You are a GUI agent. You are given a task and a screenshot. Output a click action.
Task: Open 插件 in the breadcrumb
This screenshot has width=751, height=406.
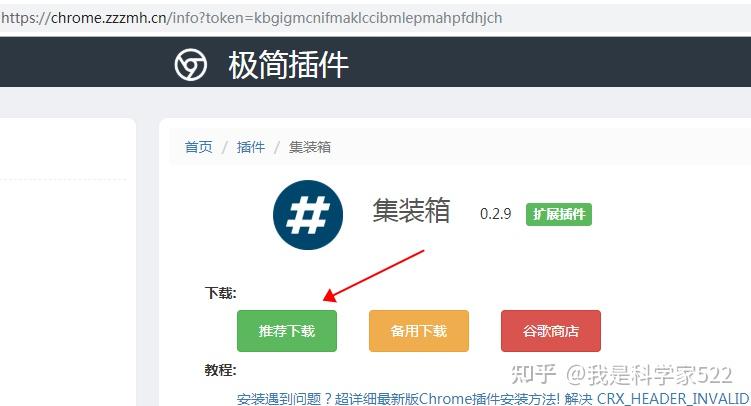[250, 147]
